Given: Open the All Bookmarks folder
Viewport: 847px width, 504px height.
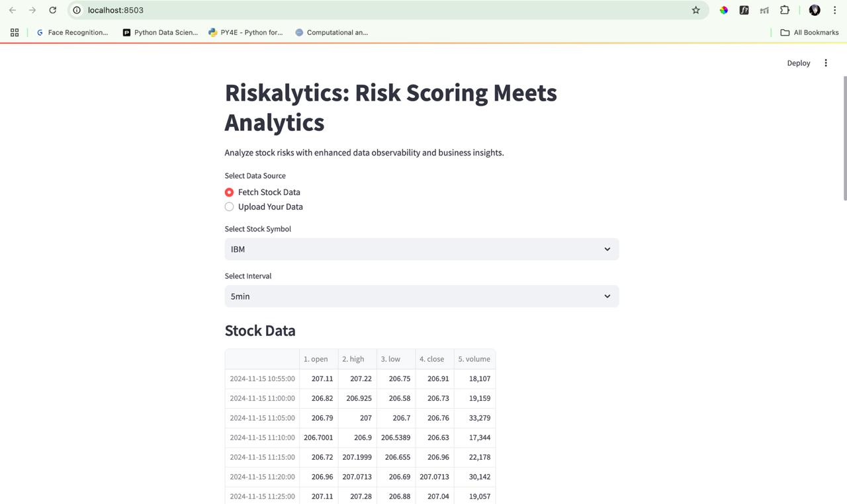Looking at the screenshot, I should 809,32.
